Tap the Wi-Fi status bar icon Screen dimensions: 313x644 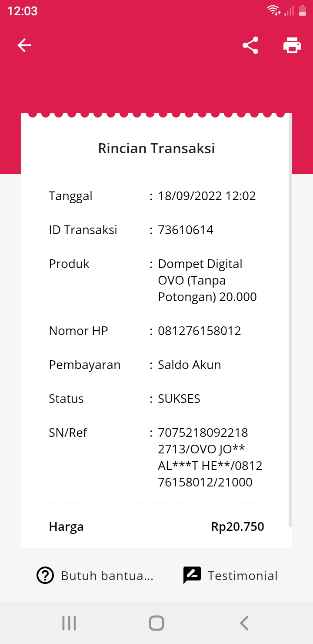coord(273,10)
